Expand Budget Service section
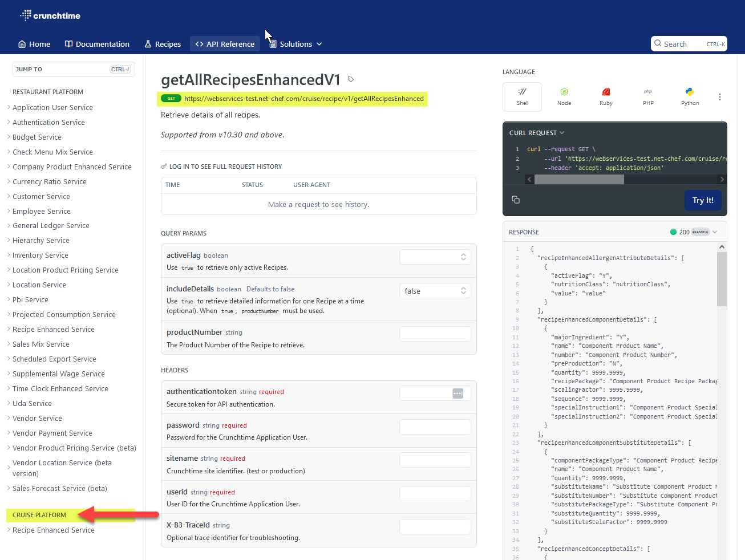The height and width of the screenshot is (560, 745). pos(37,137)
